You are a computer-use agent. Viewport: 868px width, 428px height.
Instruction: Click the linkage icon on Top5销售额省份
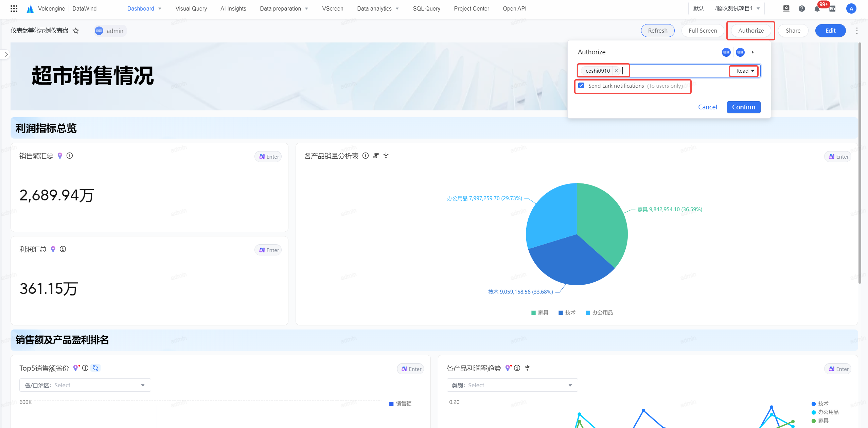95,368
